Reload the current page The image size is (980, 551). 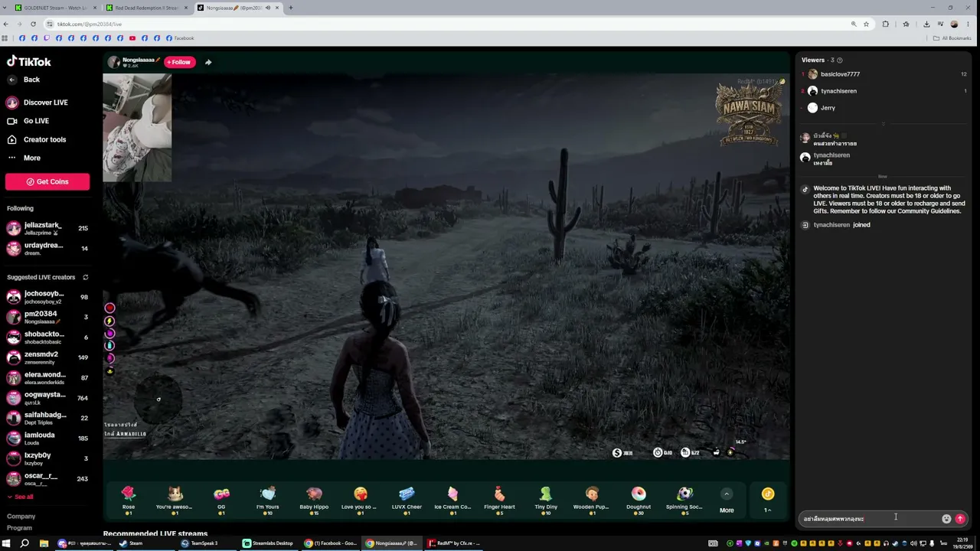(x=33, y=24)
